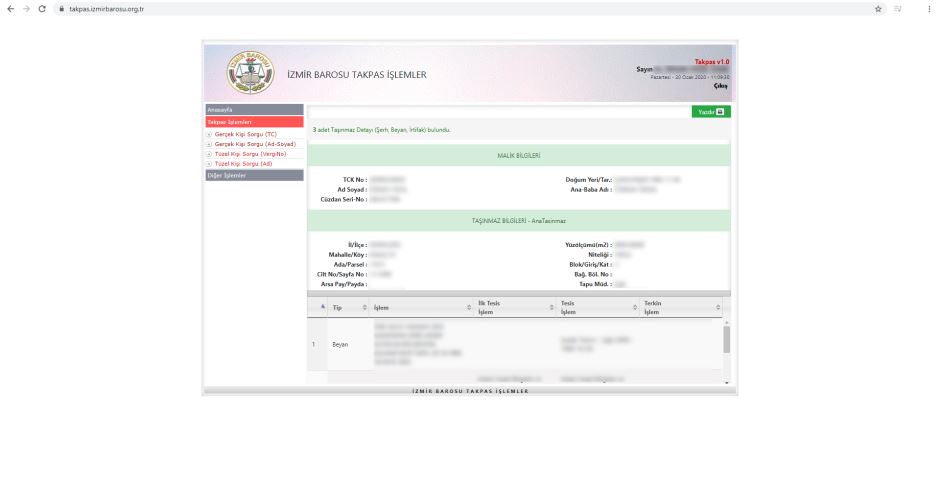This screenshot has height=492, width=940.
Task: Click the MALİK BİLGİLERİ section header
Action: coord(519,156)
